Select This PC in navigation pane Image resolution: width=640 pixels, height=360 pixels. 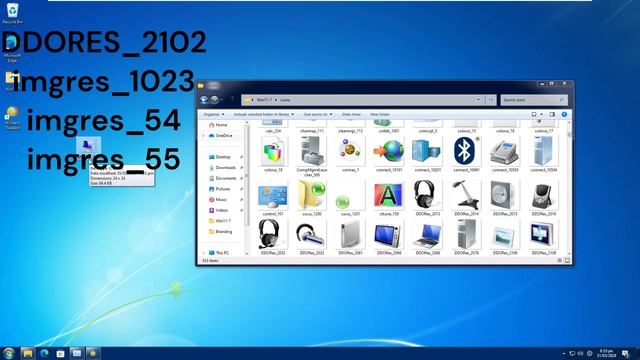pyautogui.click(x=219, y=253)
